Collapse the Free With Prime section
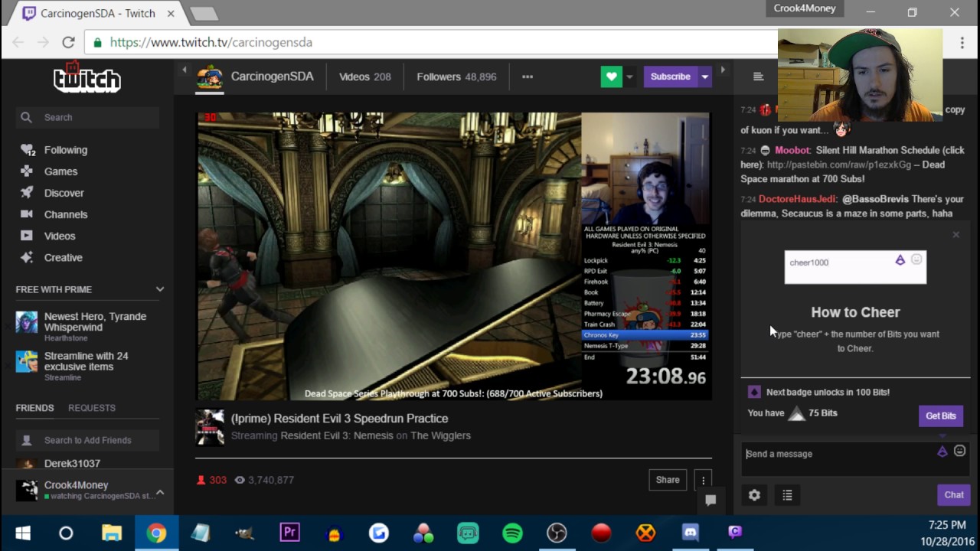The height and width of the screenshot is (551, 980). pos(159,289)
